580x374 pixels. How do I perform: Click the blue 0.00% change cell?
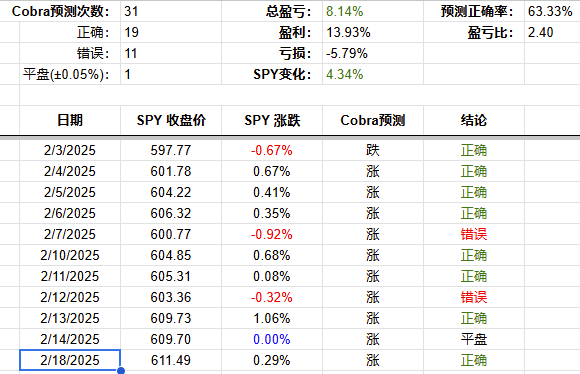272,339
